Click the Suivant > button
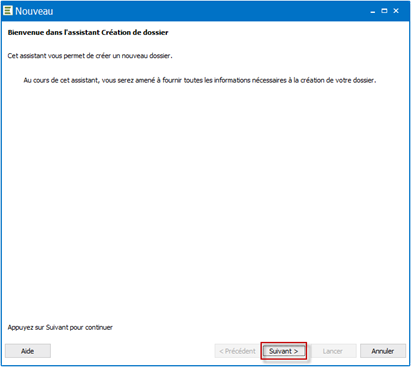The image size is (411, 367). 283,351
